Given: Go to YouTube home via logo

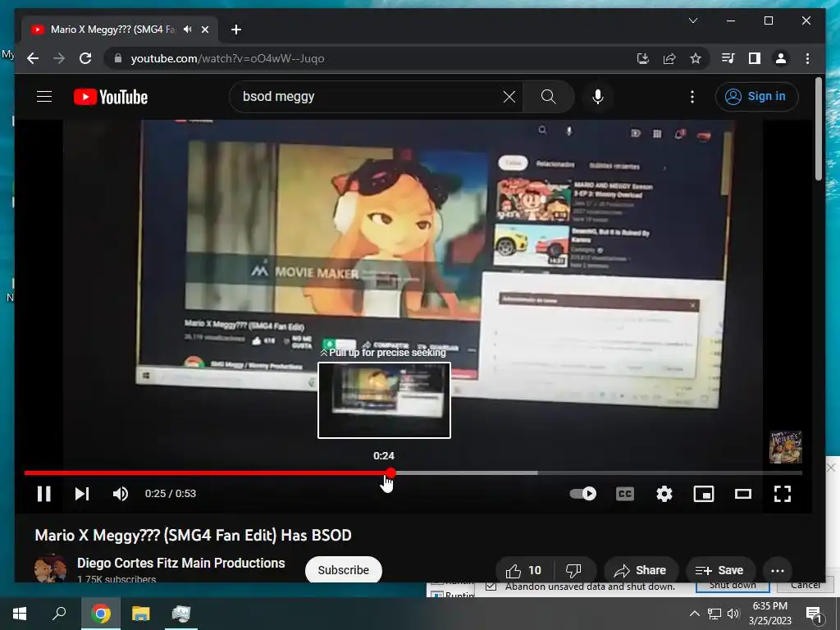Looking at the screenshot, I should click(x=111, y=97).
